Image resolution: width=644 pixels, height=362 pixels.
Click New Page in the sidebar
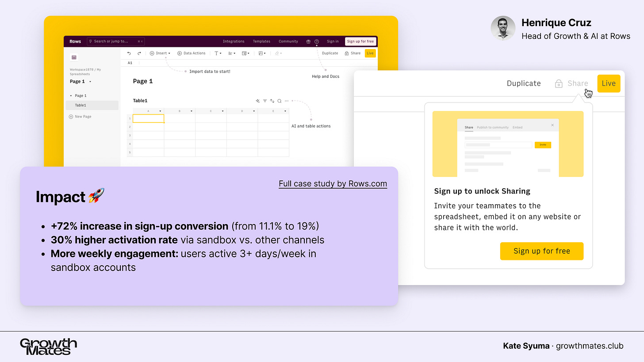(x=80, y=117)
